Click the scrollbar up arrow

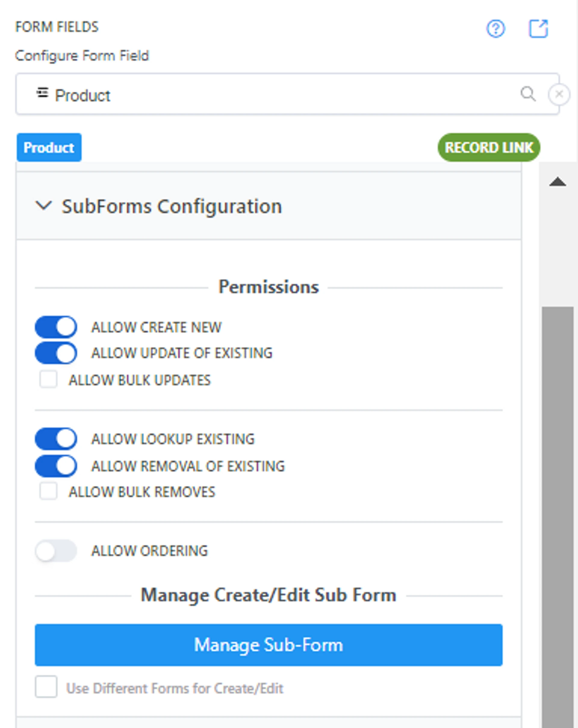click(x=558, y=182)
